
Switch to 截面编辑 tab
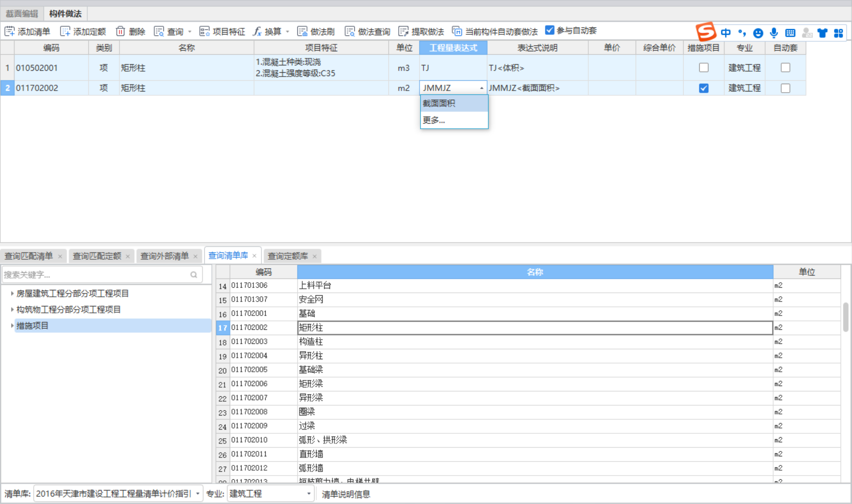(22, 13)
